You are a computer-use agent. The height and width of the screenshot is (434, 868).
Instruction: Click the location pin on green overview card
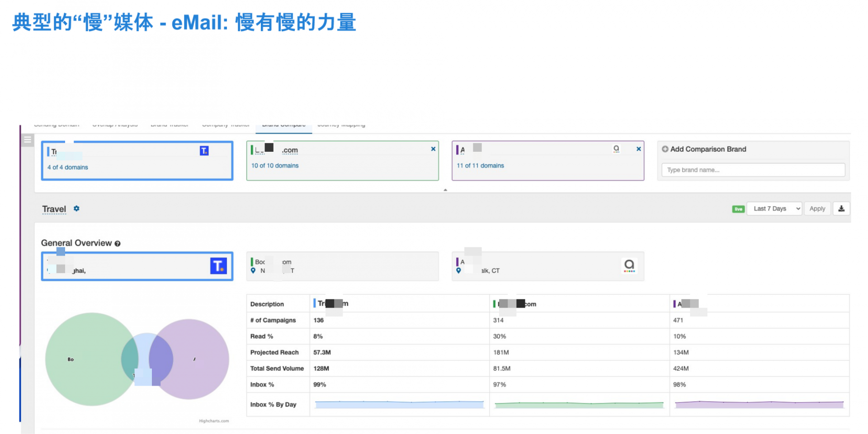pos(253,271)
